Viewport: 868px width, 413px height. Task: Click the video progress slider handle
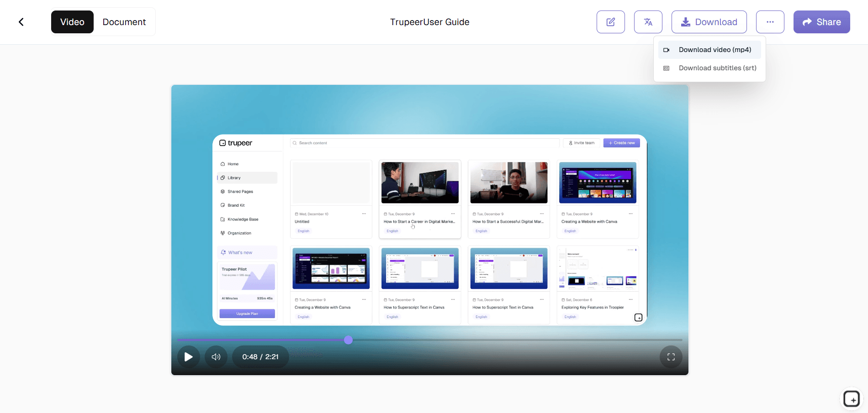pos(348,340)
